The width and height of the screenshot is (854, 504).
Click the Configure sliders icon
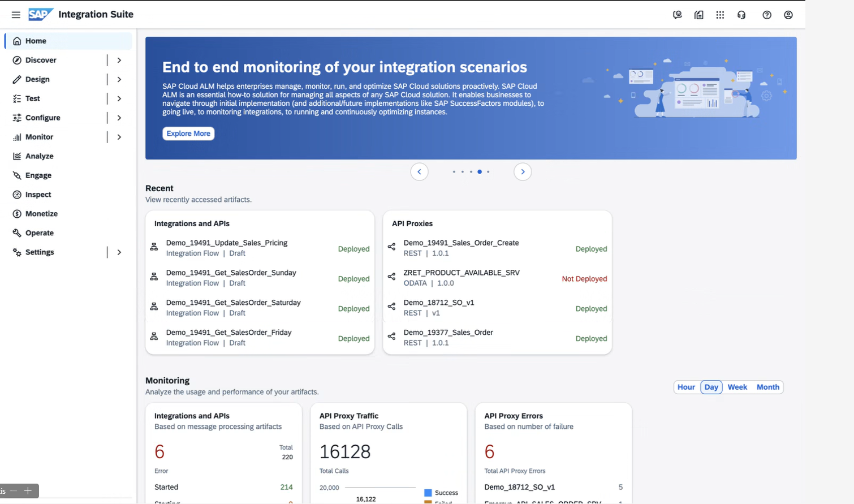coord(17,118)
